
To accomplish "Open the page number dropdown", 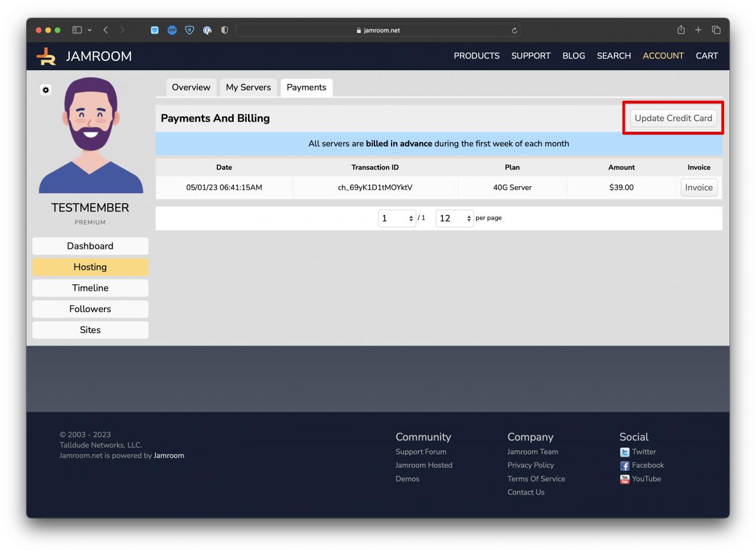I will point(397,219).
